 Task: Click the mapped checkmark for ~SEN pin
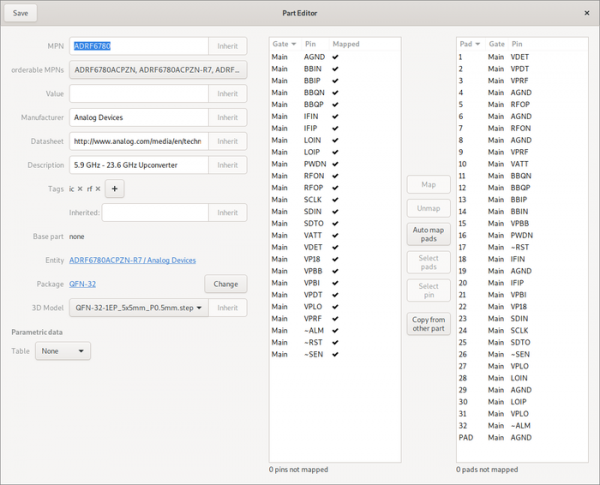coord(336,354)
